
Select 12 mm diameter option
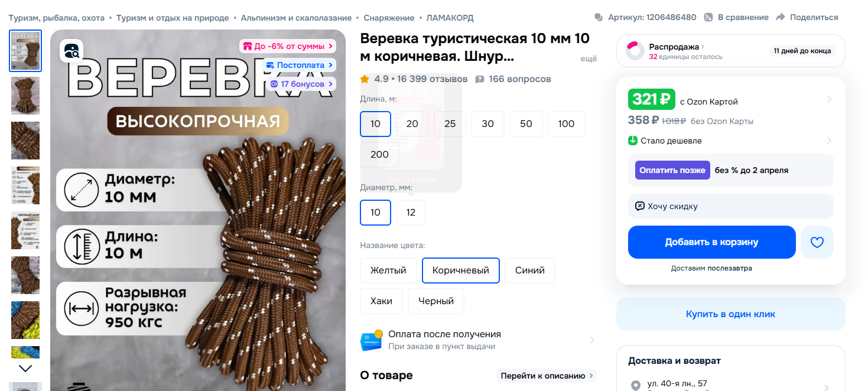[411, 213]
